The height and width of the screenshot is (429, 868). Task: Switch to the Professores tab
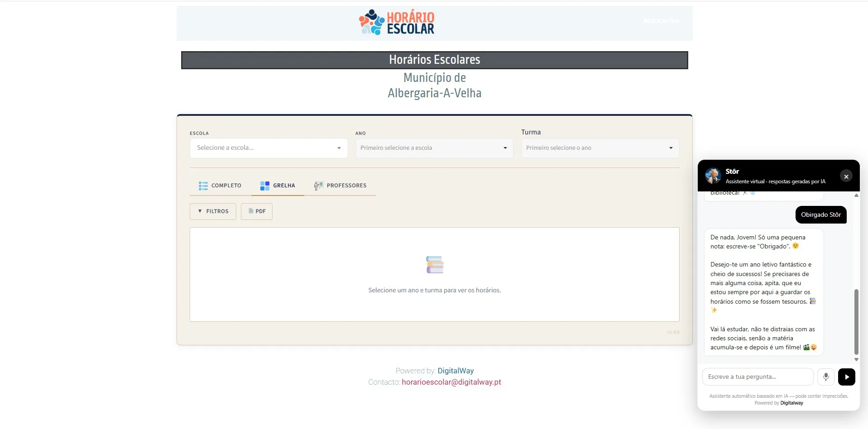(340, 186)
